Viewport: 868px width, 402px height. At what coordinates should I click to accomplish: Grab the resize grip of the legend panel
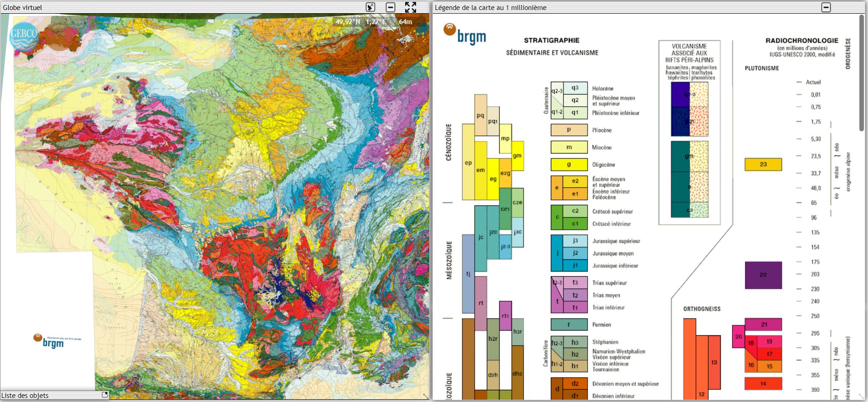862,396
